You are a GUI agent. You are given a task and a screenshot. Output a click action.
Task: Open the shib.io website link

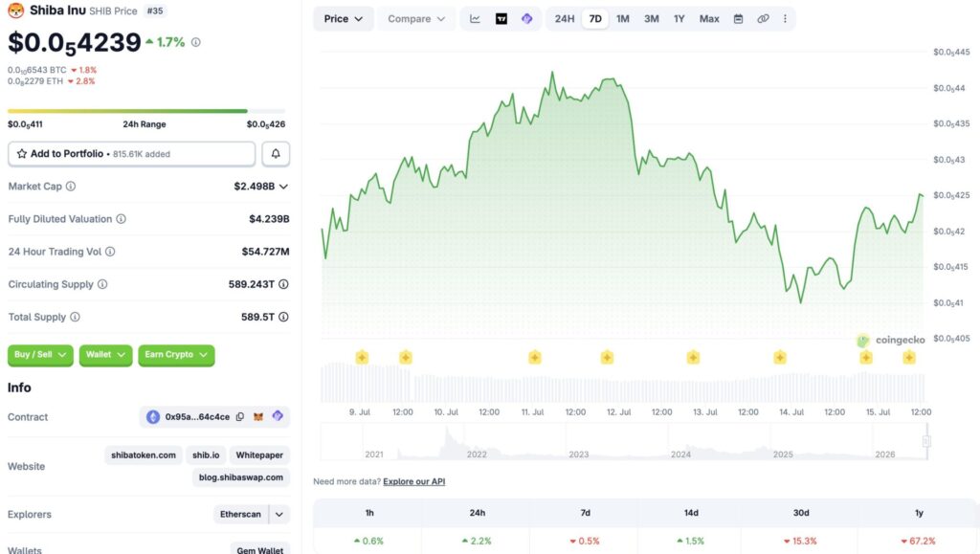coord(206,454)
